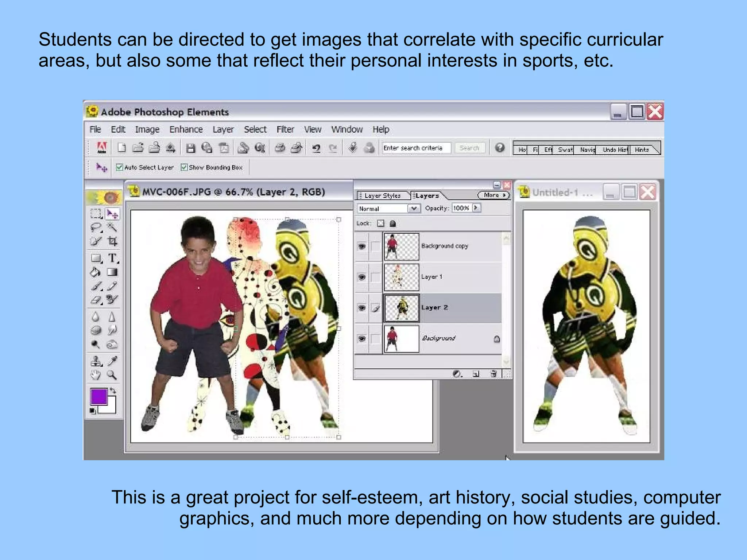Select the Move tool in toolbox
Viewport: 747px width, 560px height.
pyautogui.click(x=112, y=214)
